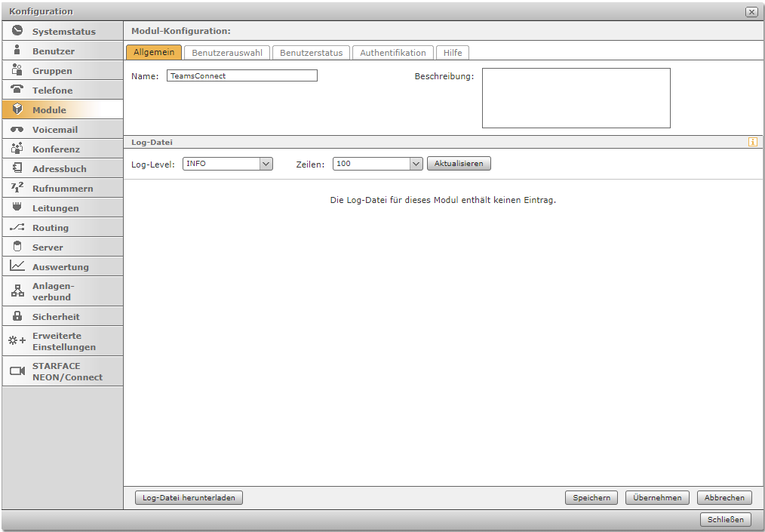Screen dimensions: 765x532
Task: Click the Systemstatus clock icon in sidebar
Action: (x=17, y=31)
